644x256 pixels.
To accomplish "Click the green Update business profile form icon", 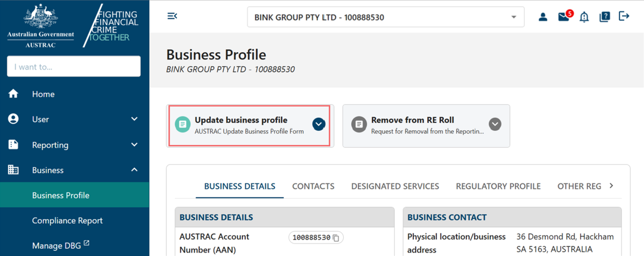I will pyautogui.click(x=183, y=124).
